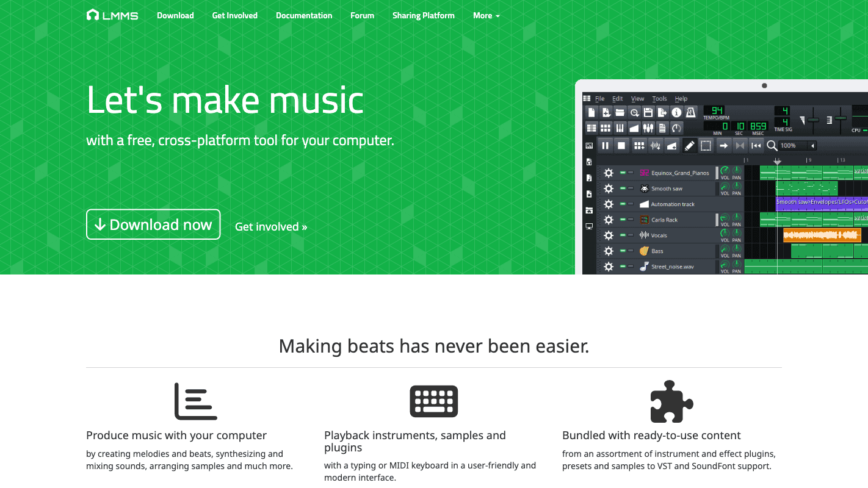Viewport: 868px width, 488px height.
Task: Open the File menu in LMMS
Action: [x=600, y=98]
